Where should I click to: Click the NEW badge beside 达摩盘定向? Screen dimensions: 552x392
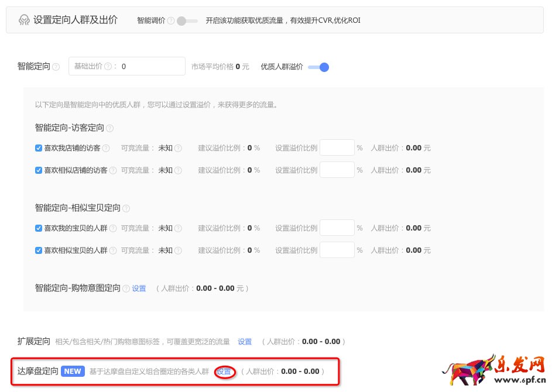click(73, 372)
